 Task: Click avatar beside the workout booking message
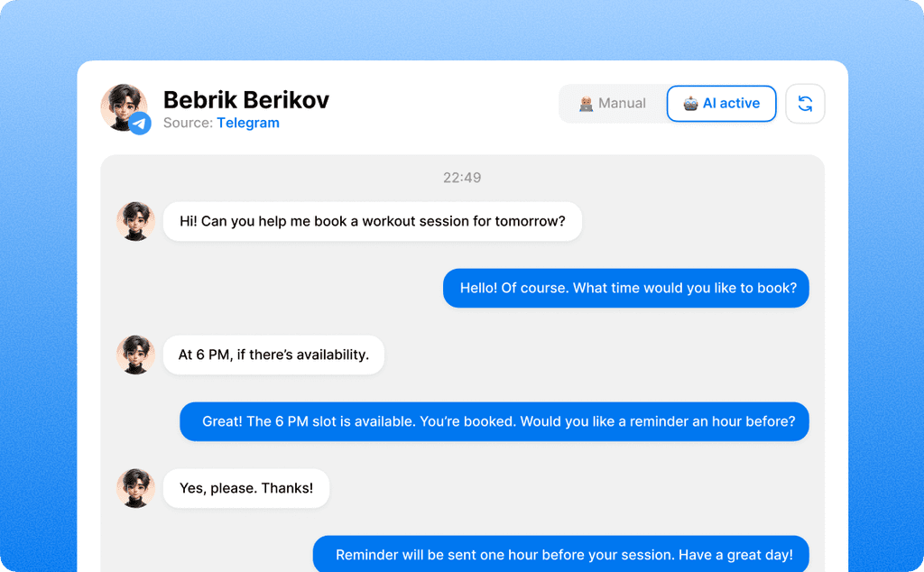coord(135,221)
